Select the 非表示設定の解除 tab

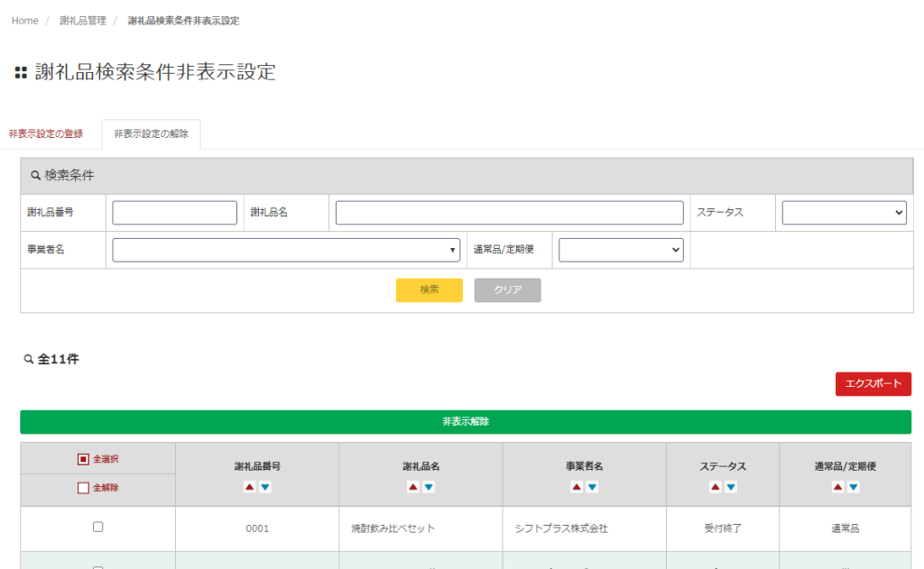[151, 133]
